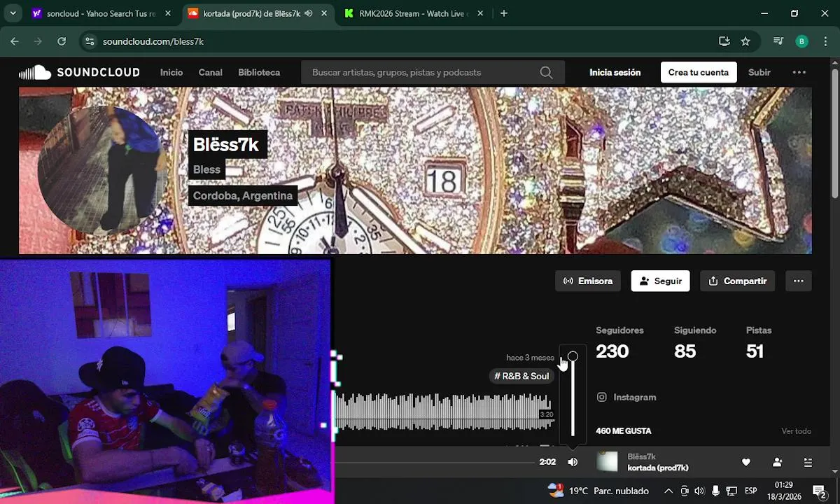Screen dimensions: 840x504
Task: Close the RMK2026 Stream tab
Action: [482, 13]
